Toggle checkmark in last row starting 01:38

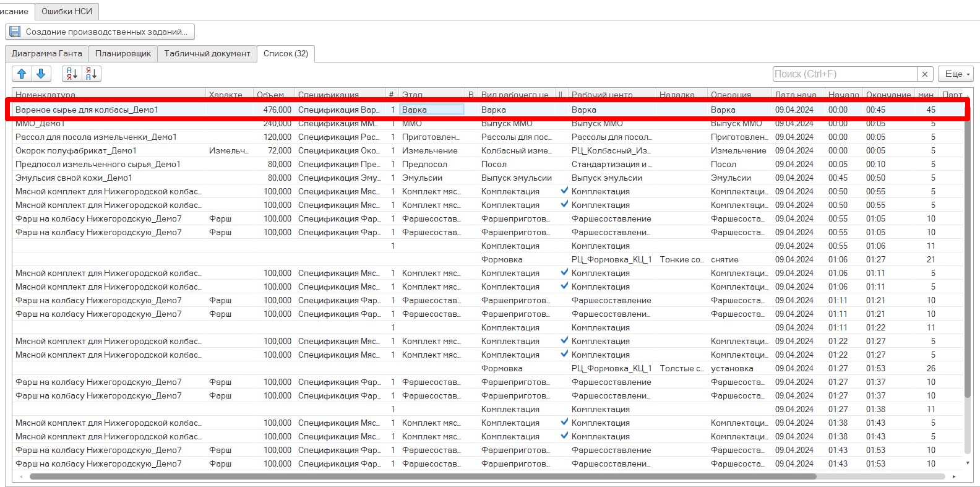coord(564,436)
